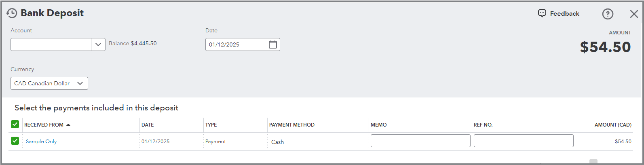Open the date calendar picker icon
The image size is (644, 165).
coord(273,44)
